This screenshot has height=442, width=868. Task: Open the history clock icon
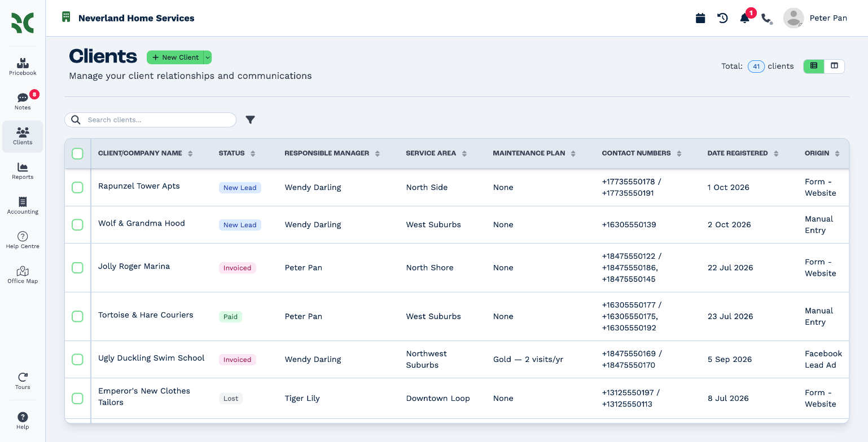click(722, 18)
